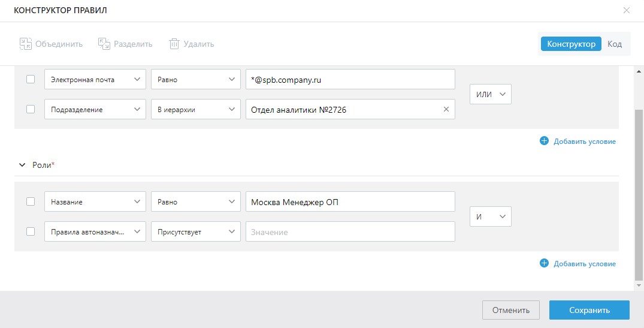Click the Удалить trash icon
The width and height of the screenshot is (644, 328).
click(x=174, y=44)
